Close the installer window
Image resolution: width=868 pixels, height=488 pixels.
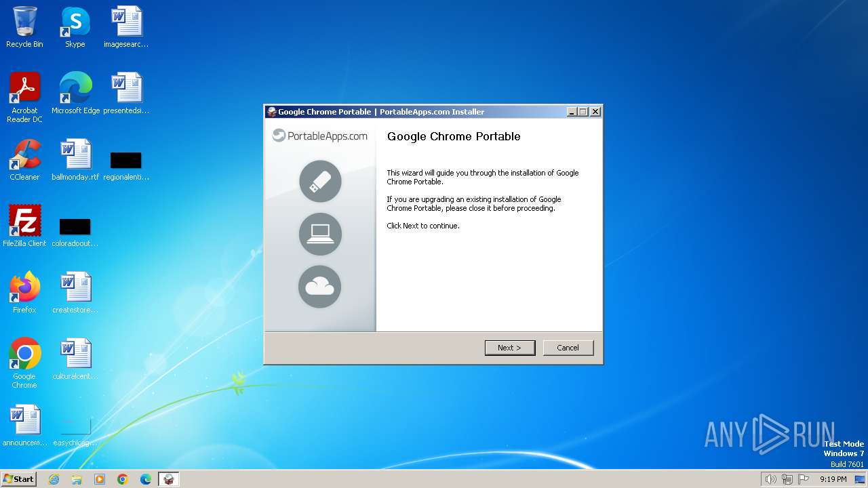click(595, 112)
